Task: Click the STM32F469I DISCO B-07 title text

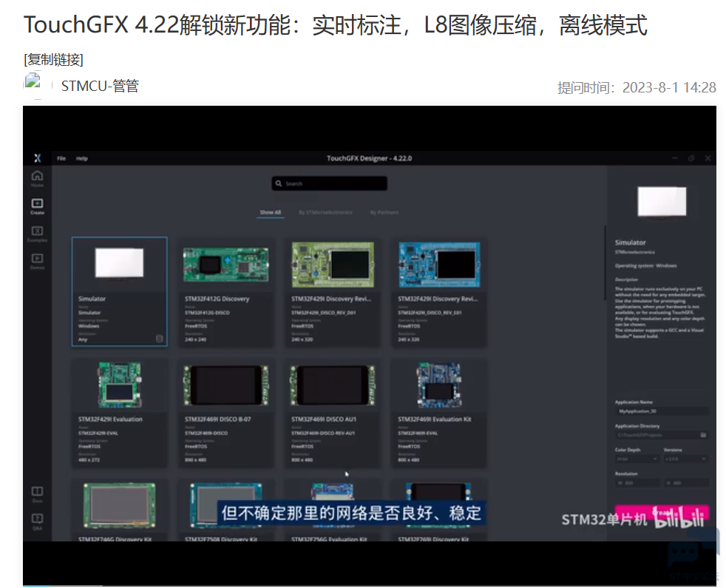Action: coord(217,419)
